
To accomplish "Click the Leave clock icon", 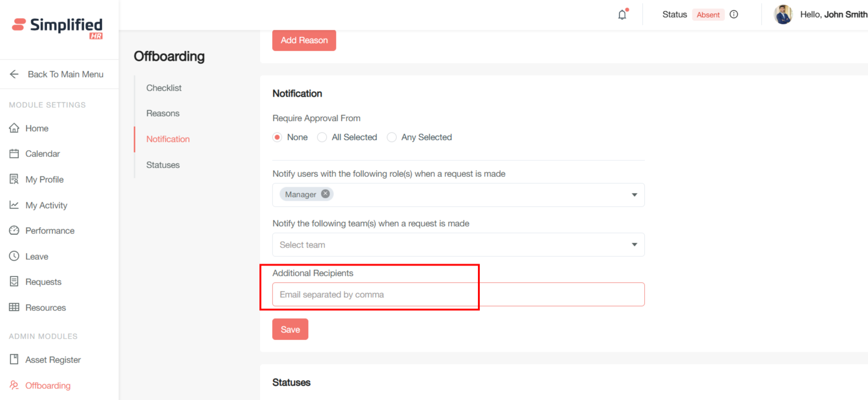I will click(x=14, y=256).
